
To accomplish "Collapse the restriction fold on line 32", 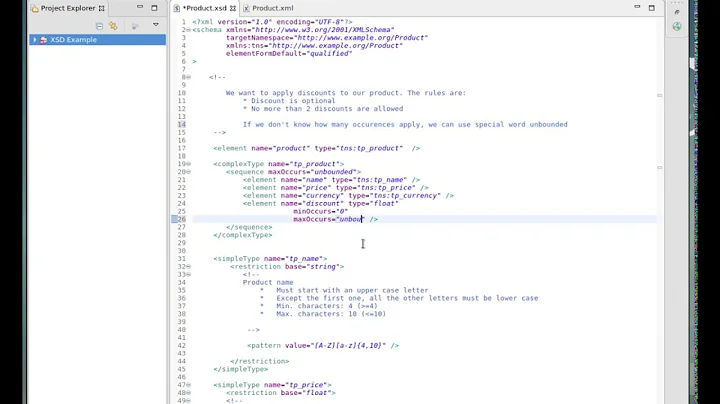I will tap(188, 267).
